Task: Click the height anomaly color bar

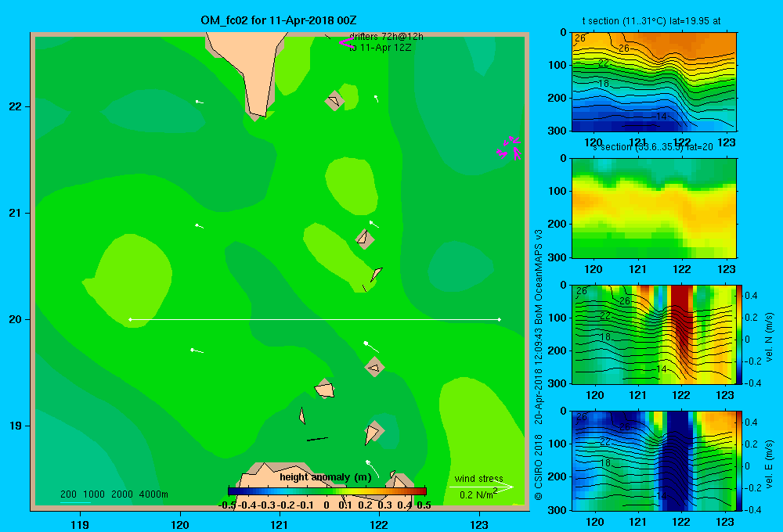Action: click(327, 491)
